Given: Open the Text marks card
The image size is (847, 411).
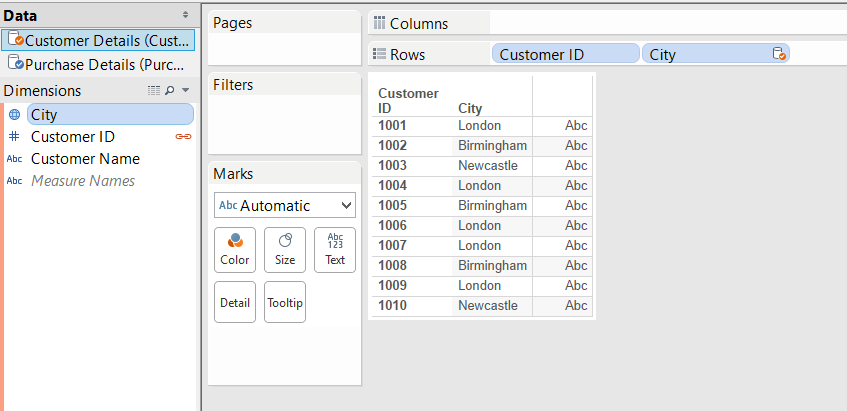Looking at the screenshot, I should tap(335, 250).
